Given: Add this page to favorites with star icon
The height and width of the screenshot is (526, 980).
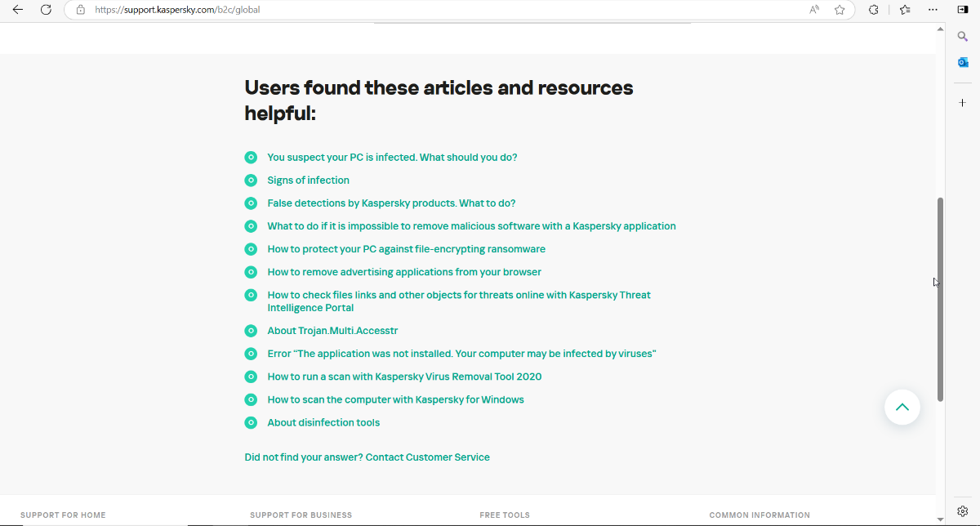Looking at the screenshot, I should 840,10.
